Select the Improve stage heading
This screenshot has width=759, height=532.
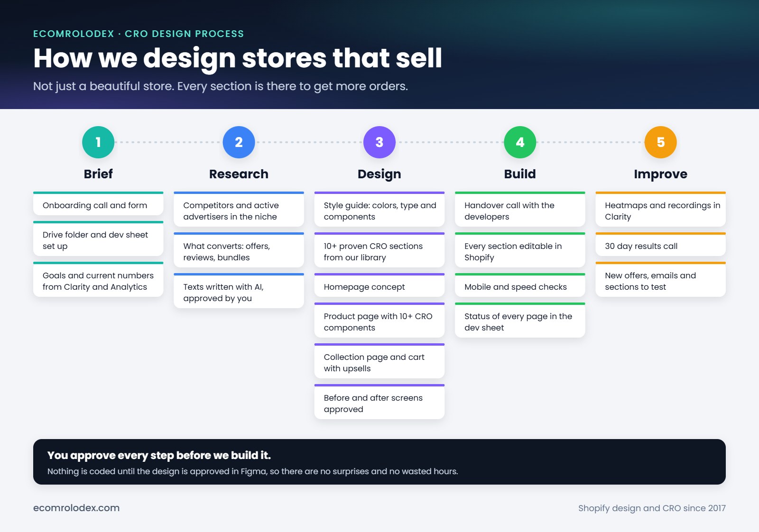pos(660,174)
